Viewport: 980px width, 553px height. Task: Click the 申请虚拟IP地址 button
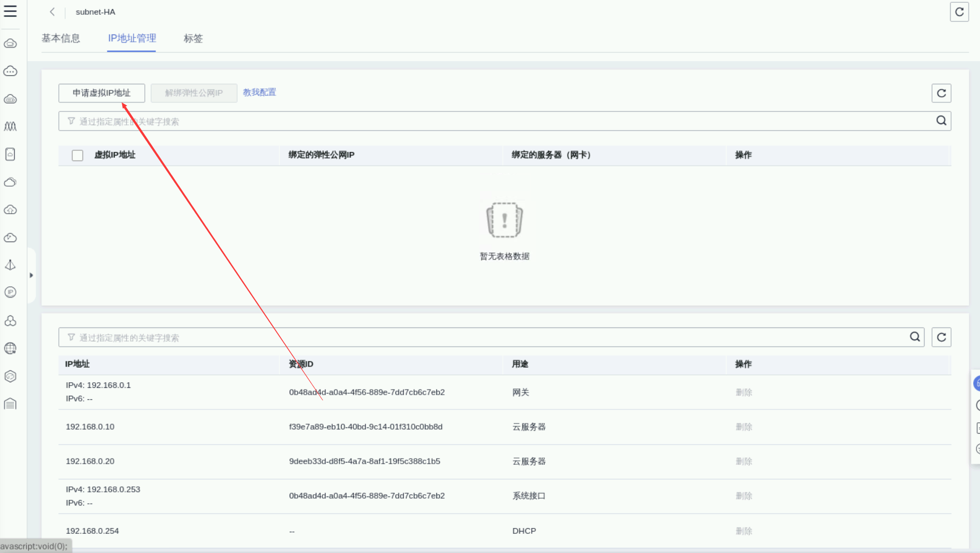tap(102, 93)
